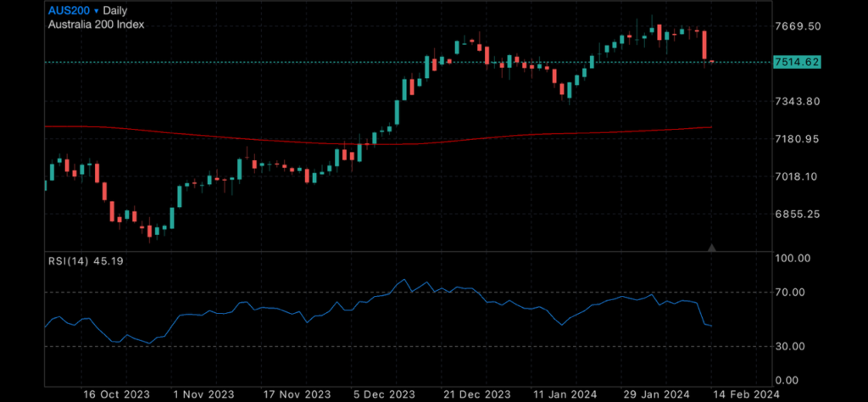Screen dimensions: 868x402
Task: Click the 11 Jan 2024 date label
Action: pos(565,394)
